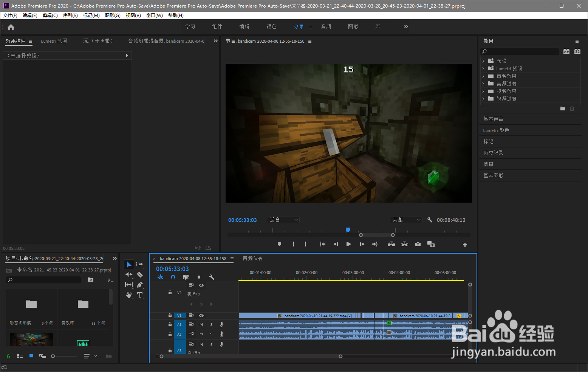Select the Type tool

[x=140, y=295]
